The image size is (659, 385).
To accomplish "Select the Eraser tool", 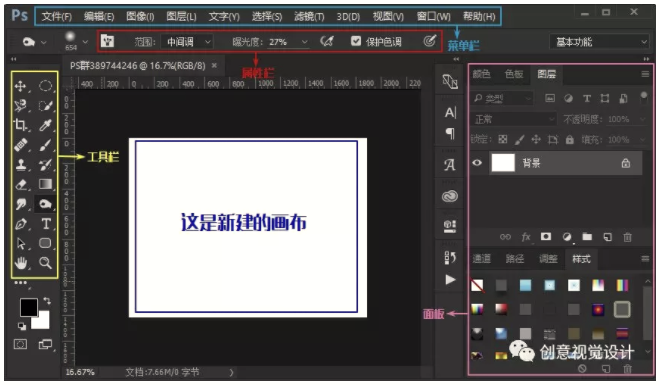I will [20, 184].
